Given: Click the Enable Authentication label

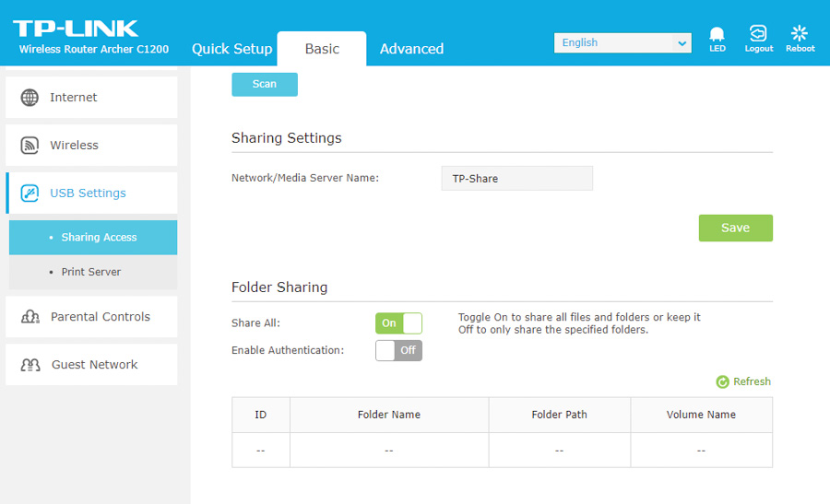Looking at the screenshot, I should point(288,350).
